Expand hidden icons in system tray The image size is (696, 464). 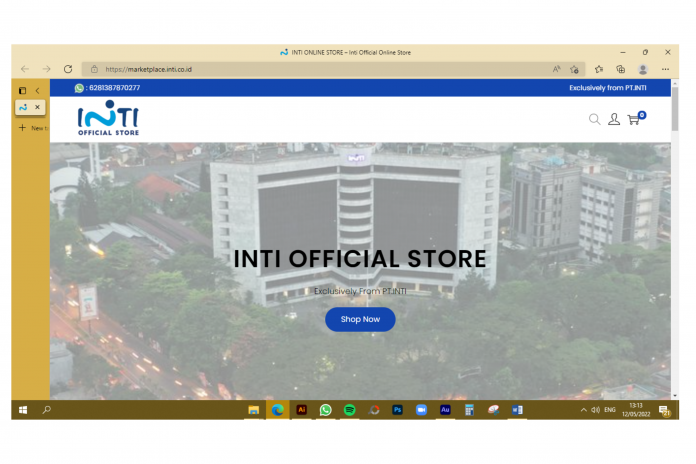(x=584, y=410)
